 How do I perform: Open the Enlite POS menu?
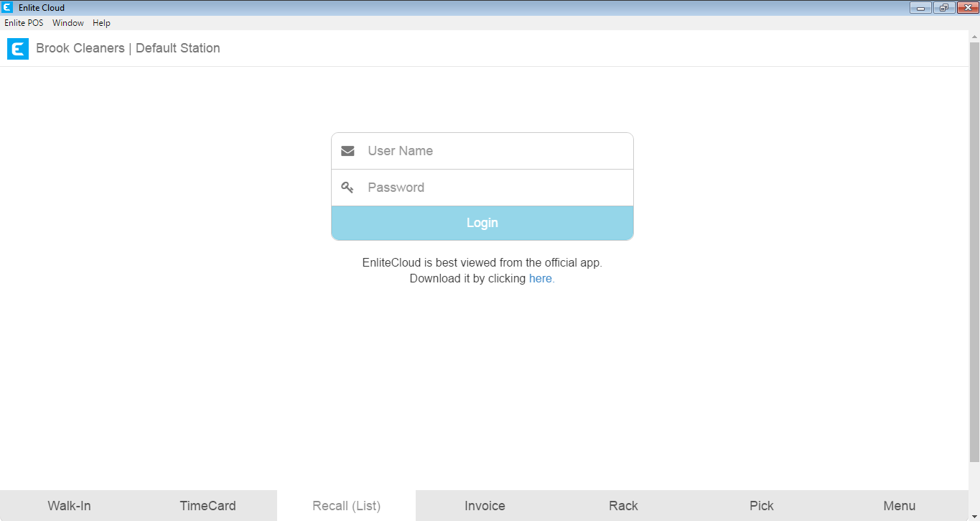24,23
